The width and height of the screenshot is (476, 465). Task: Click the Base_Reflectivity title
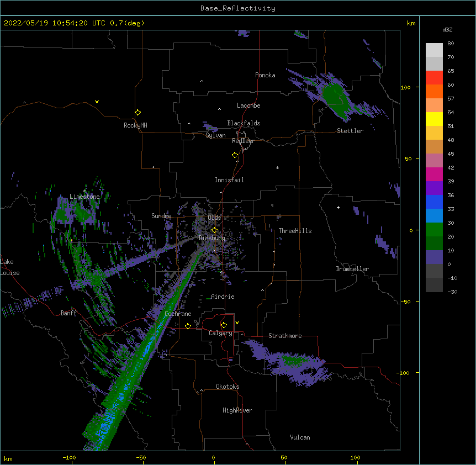point(238,8)
